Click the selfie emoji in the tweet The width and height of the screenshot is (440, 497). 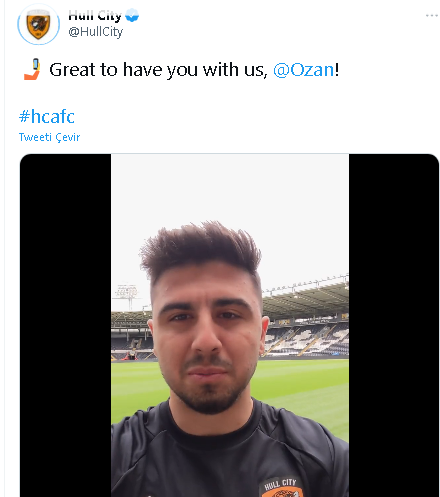(x=32, y=69)
